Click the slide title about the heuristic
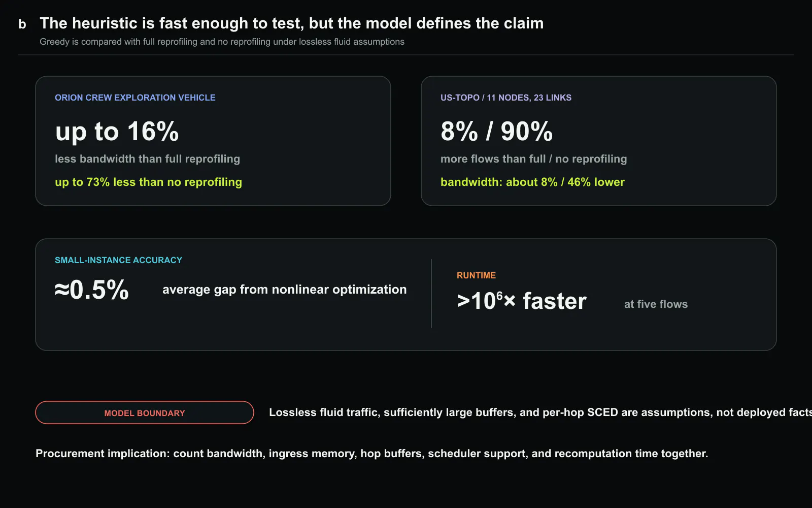Viewport: 812px width, 508px height. tap(291, 23)
